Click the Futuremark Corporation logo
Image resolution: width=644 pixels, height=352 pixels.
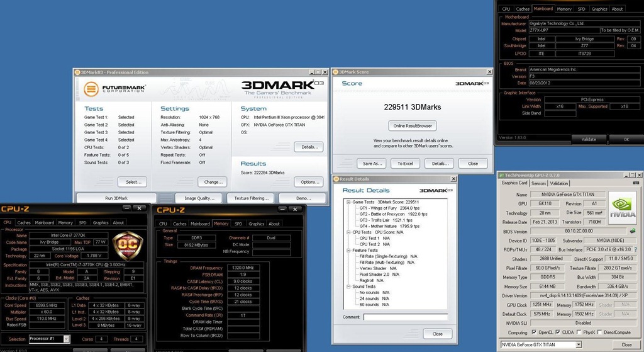[114, 88]
